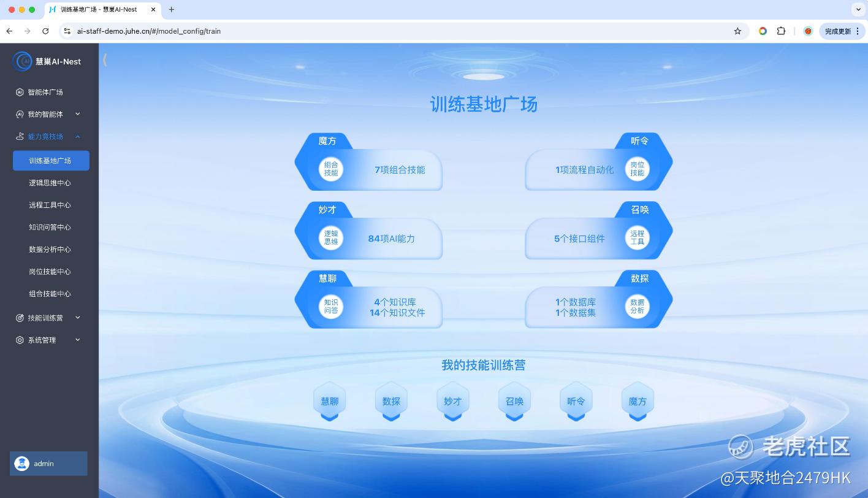Viewport: 868px width, 498px height.
Task: Bookmark this page with the star
Action: click(x=737, y=31)
